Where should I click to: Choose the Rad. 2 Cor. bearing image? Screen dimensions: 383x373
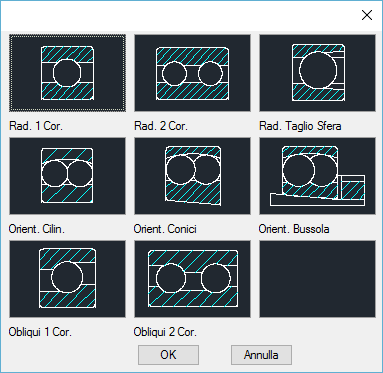(192, 73)
